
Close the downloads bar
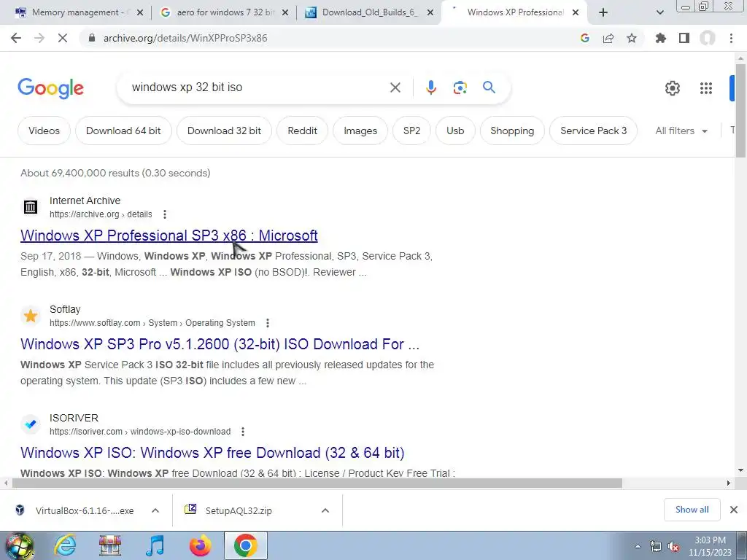click(734, 510)
